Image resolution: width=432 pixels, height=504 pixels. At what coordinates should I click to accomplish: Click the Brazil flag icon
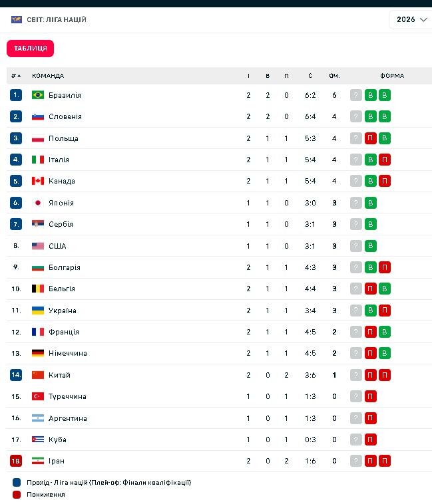click(38, 95)
